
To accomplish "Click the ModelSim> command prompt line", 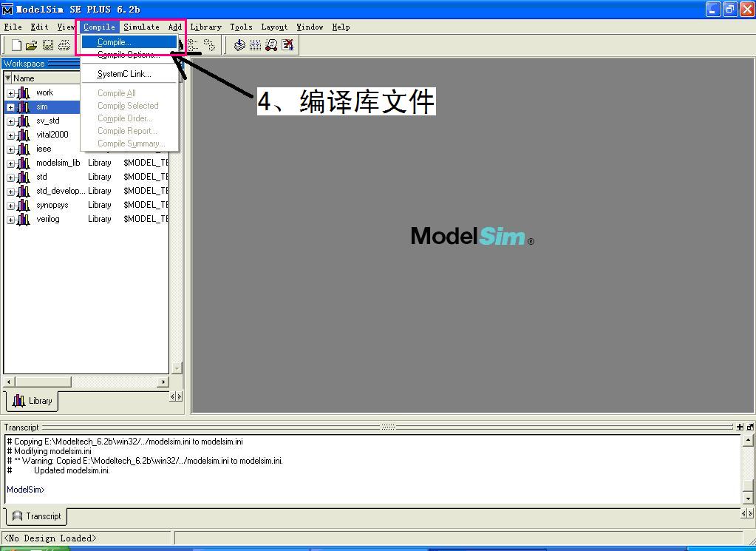I will (26, 489).
